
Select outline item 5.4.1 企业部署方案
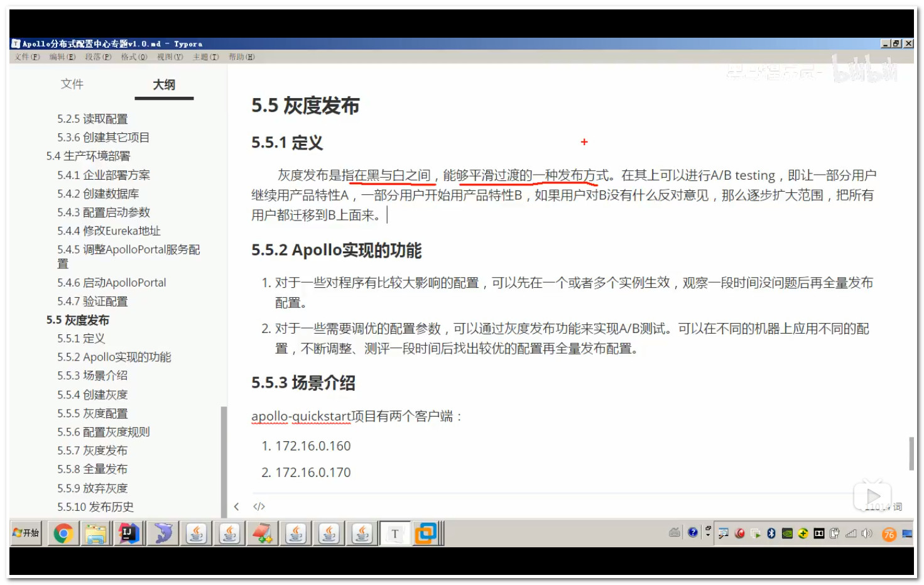104,175
